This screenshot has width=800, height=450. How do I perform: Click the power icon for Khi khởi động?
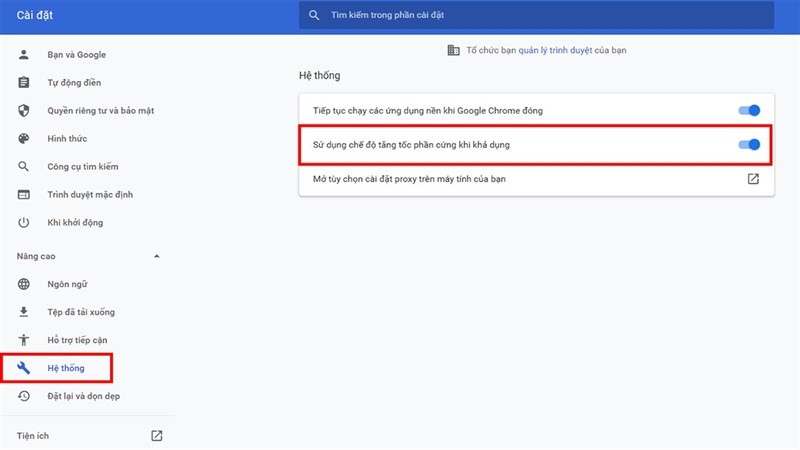tap(23, 222)
